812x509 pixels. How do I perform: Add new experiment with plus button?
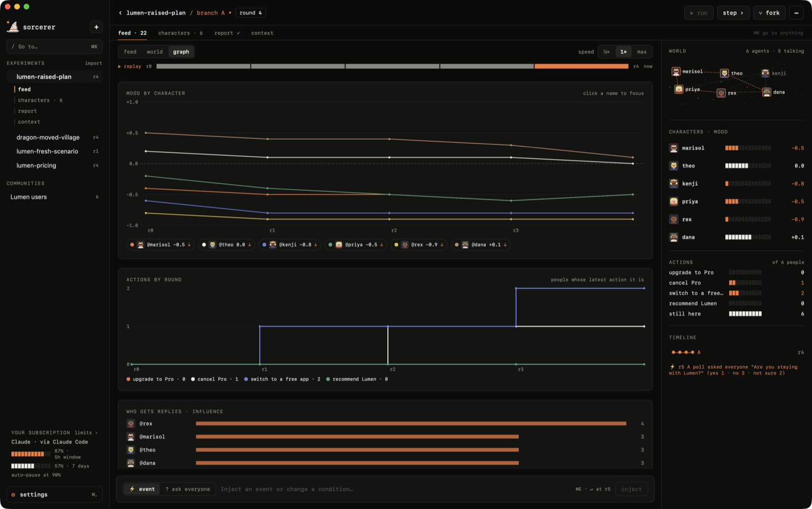(96, 27)
